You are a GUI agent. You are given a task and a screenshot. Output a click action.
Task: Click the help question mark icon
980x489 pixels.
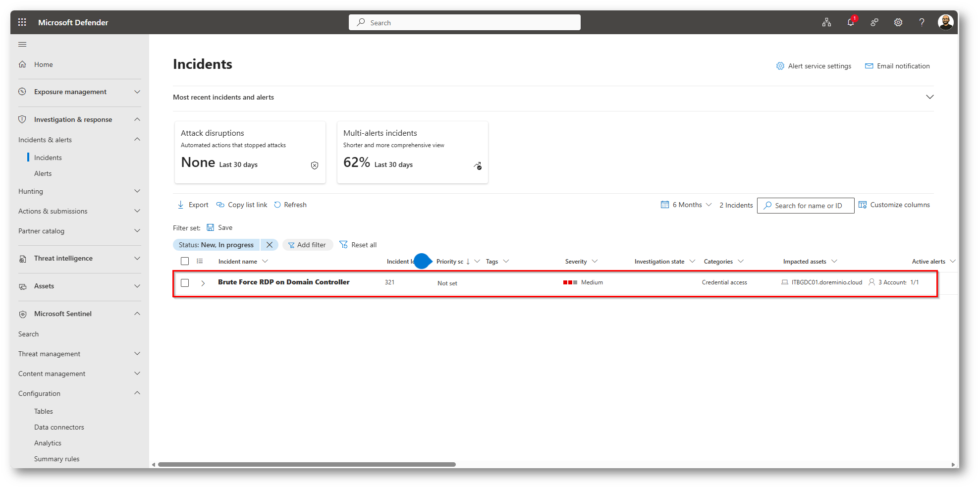point(922,22)
